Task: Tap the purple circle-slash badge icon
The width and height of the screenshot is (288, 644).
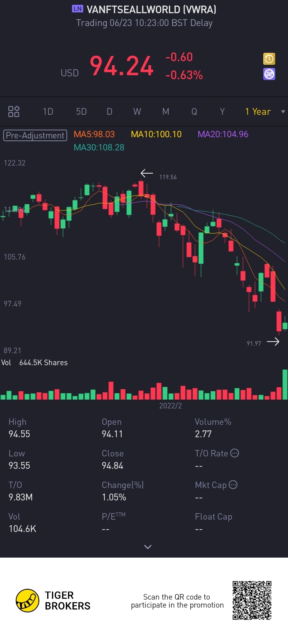Action: (269, 74)
